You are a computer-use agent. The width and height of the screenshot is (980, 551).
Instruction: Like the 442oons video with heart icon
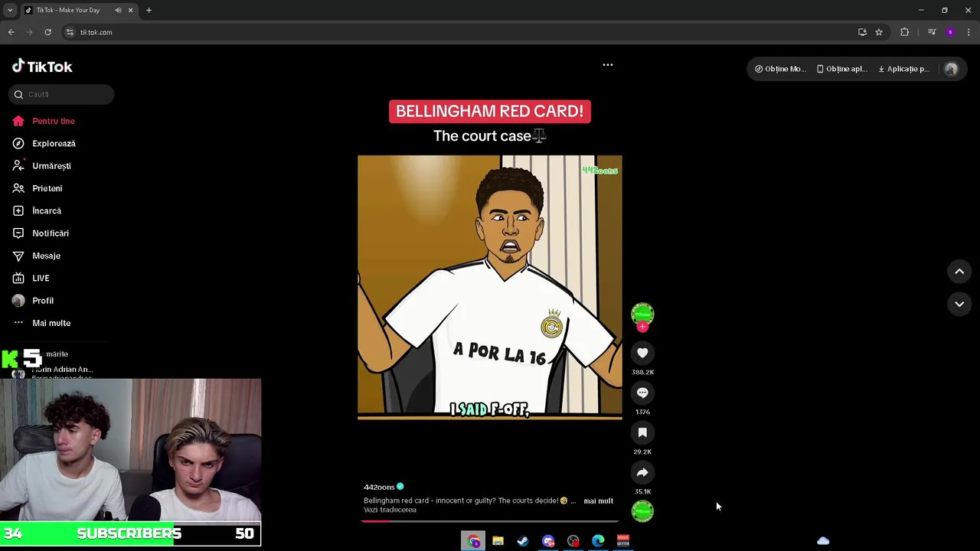click(642, 353)
